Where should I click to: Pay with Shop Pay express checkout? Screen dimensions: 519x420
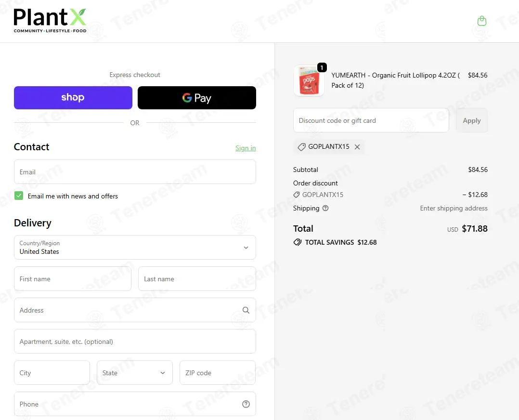[73, 98]
